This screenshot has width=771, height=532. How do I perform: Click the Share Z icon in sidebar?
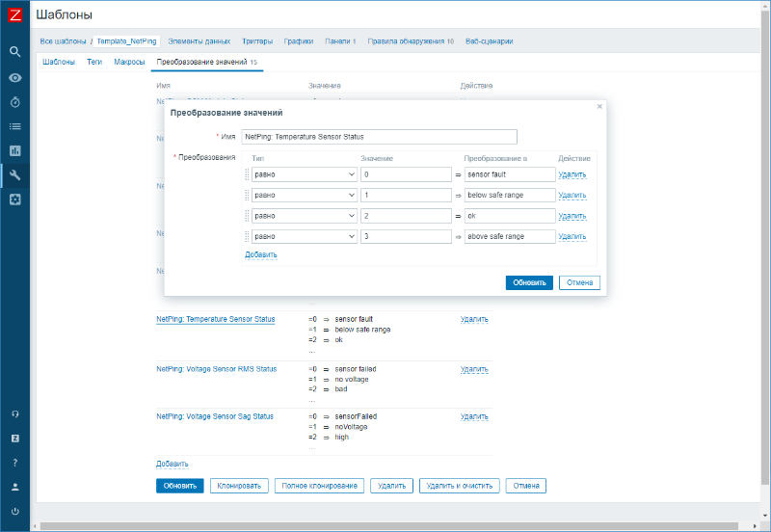[x=14, y=439]
